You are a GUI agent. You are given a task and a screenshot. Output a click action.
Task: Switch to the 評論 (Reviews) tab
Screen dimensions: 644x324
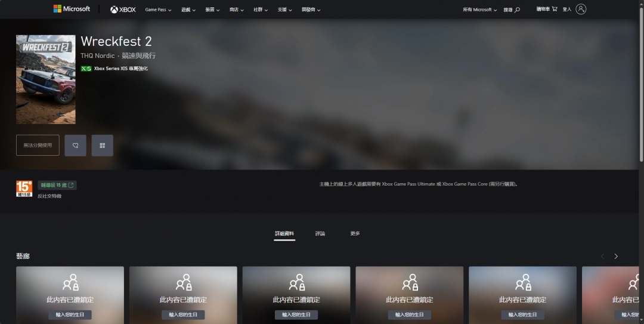[320, 233]
